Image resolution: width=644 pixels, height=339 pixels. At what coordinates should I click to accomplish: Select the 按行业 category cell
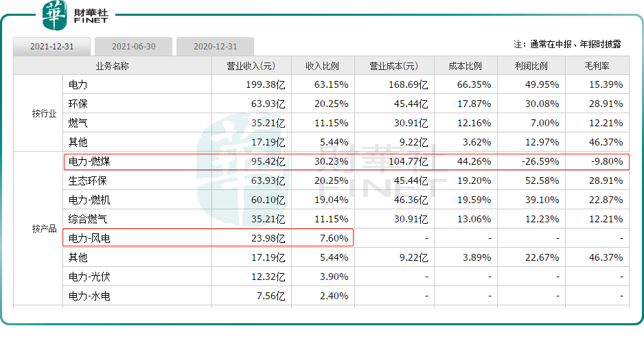tap(38, 113)
